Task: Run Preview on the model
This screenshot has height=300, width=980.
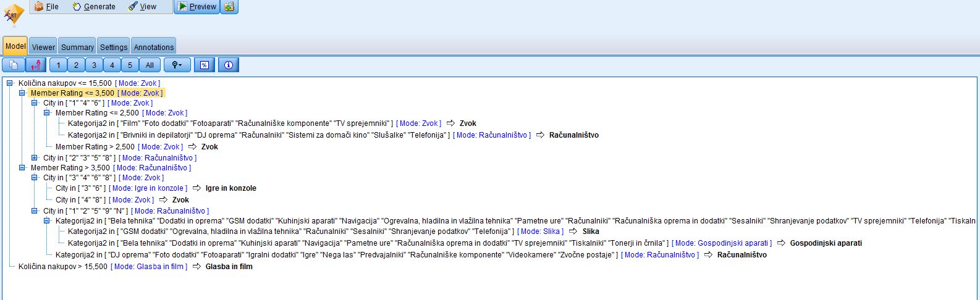Action: (196, 7)
